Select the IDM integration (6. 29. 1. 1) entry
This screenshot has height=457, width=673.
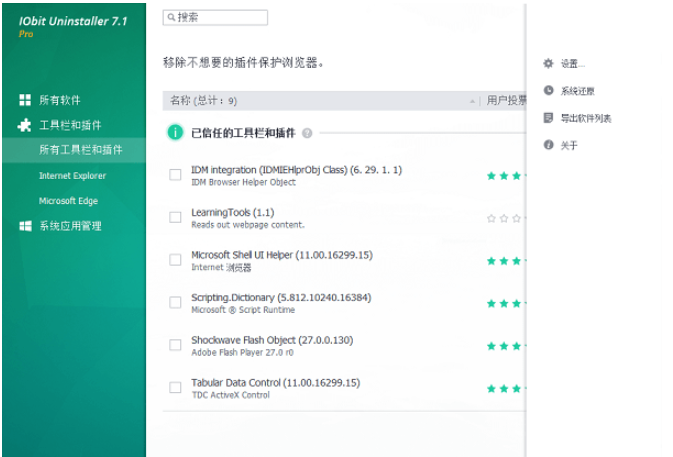[297, 170]
